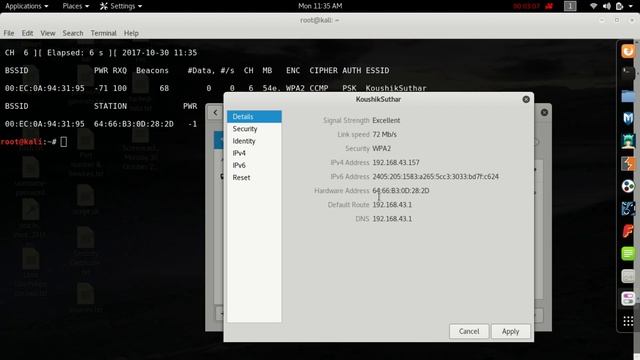Close the KoushikSuthar details dialog

[526, 99]
